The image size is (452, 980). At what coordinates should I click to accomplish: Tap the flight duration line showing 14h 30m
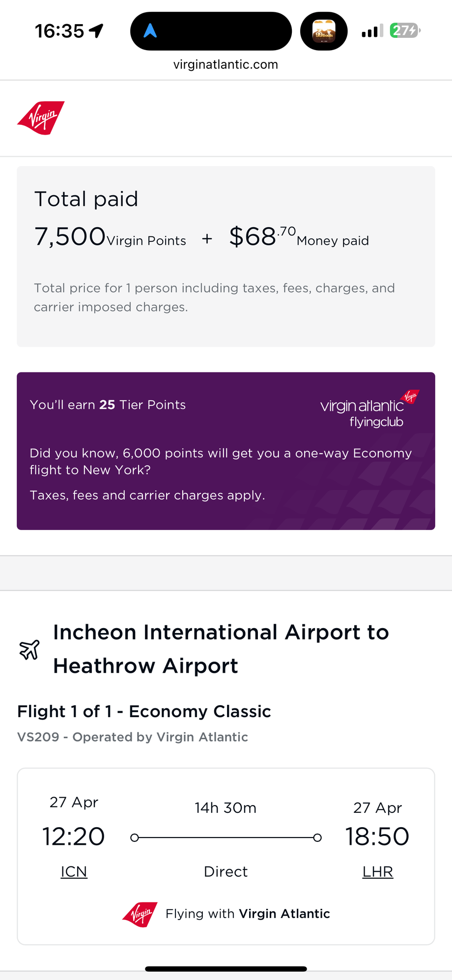(x=226, y=837)
